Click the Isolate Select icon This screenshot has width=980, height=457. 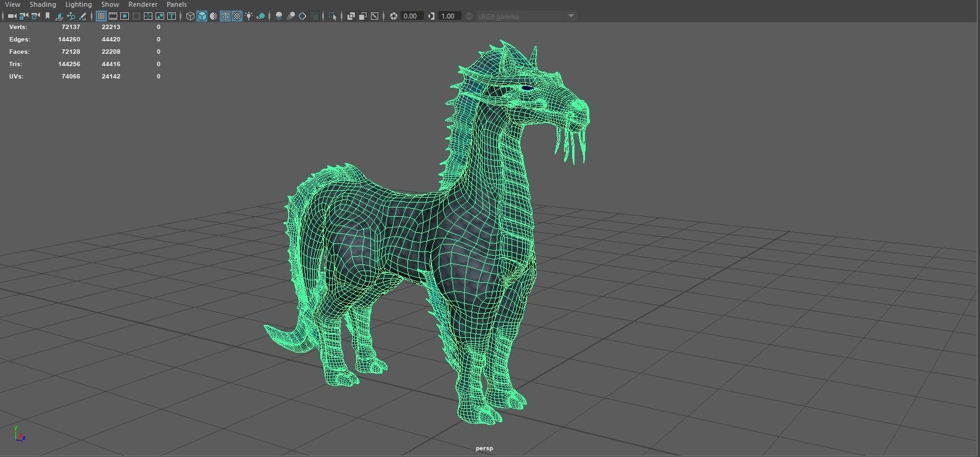pos(333,16)
